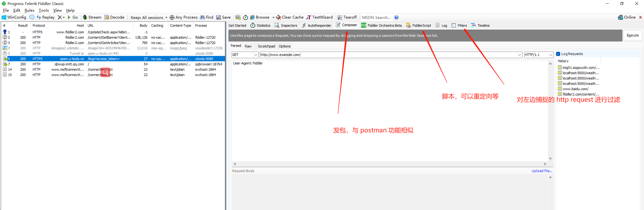Open the Fiddler Orchestra Beta tab
Viewport: 644px width, 210px height.
[381, 25]
